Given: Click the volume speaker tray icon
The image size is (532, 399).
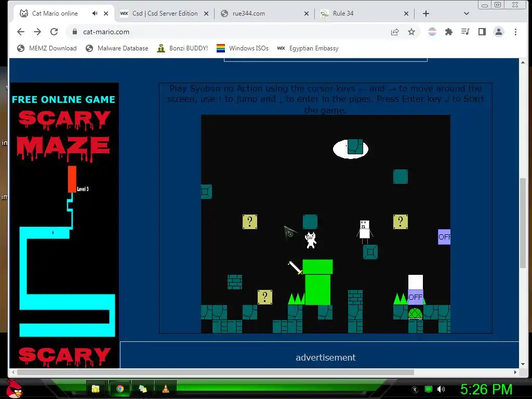Looking at the screenshot, I should 441,389.
